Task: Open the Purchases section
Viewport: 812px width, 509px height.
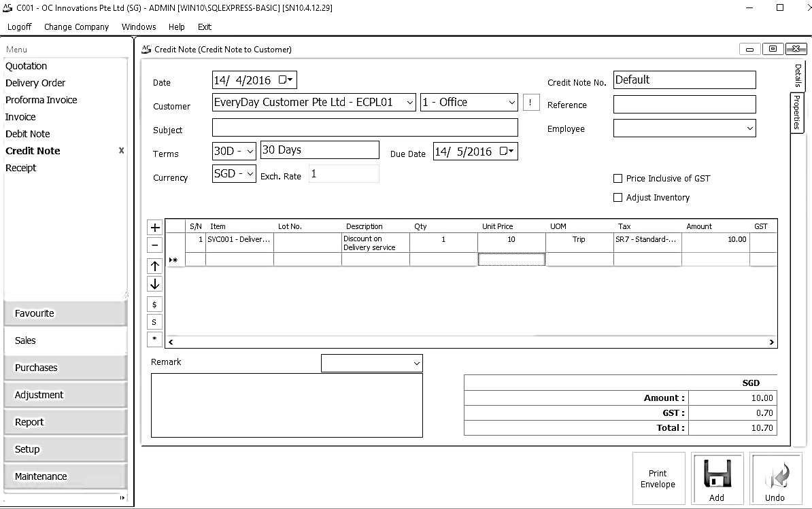Action: click(x=65, y=368)
